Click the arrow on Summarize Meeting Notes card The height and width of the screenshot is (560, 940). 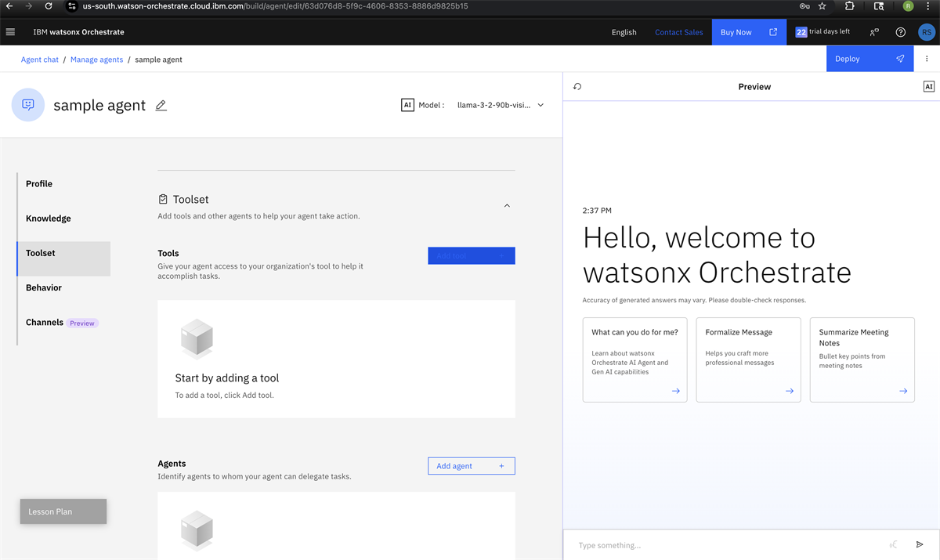(902, 391)
